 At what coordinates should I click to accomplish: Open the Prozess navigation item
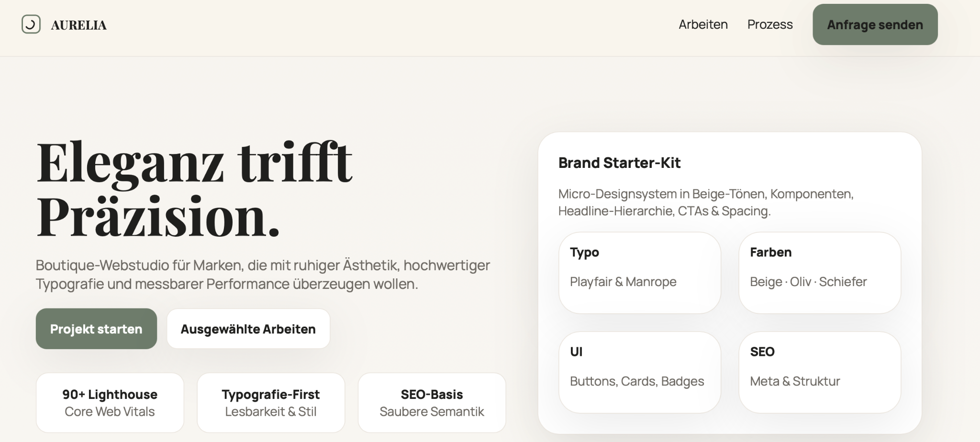coord(769,24)
